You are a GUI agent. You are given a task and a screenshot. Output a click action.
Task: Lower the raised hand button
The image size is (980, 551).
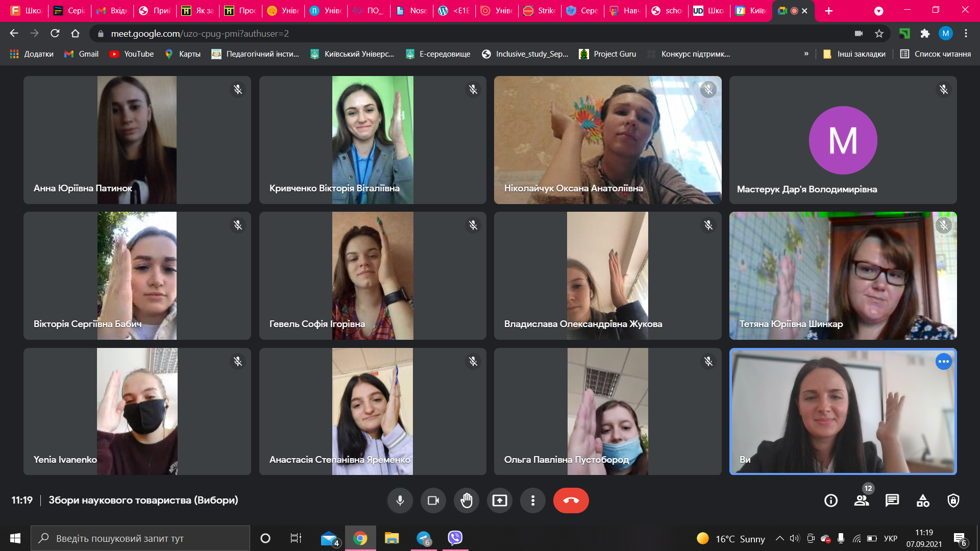466,500
